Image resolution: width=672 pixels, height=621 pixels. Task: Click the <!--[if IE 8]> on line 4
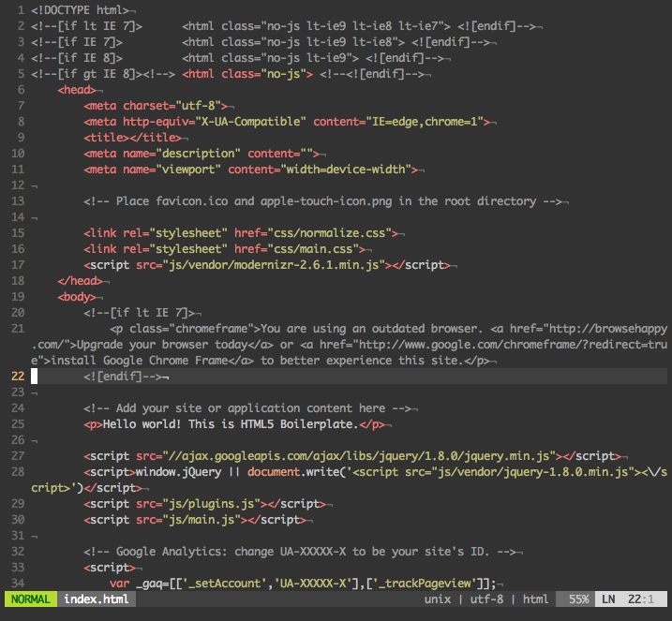(77, 58)
